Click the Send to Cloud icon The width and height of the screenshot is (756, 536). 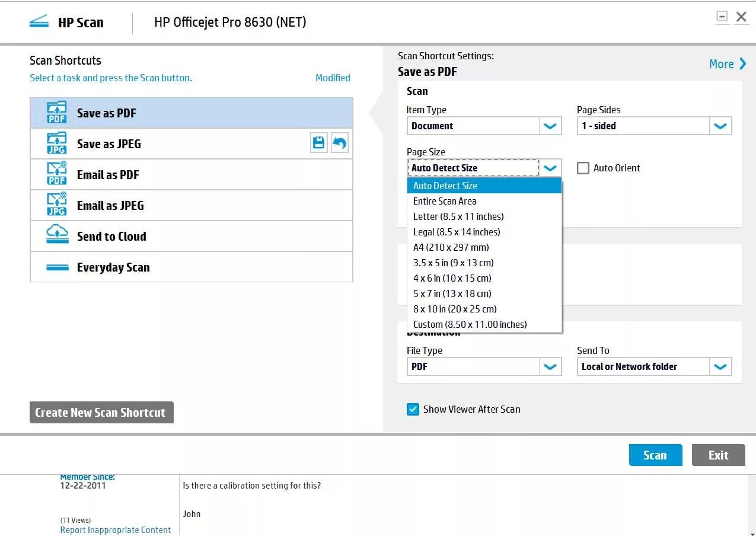click(x=57, y=235)
